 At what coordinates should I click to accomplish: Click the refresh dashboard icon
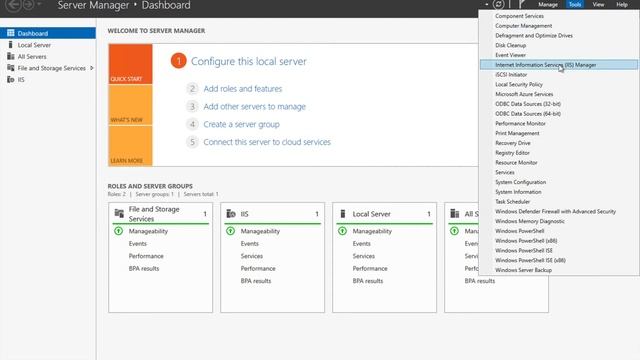pyautogui.click(x=498, y=4)
